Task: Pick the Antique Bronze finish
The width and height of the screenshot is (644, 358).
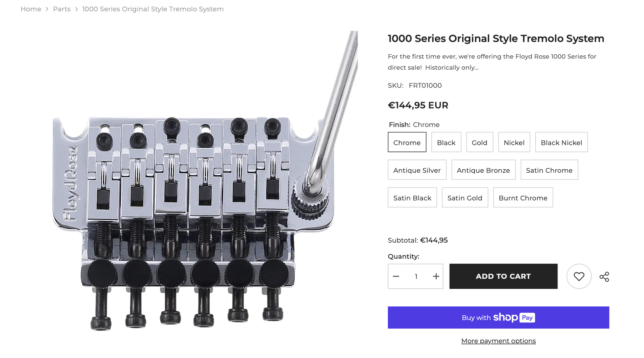Action: [483, 170]
